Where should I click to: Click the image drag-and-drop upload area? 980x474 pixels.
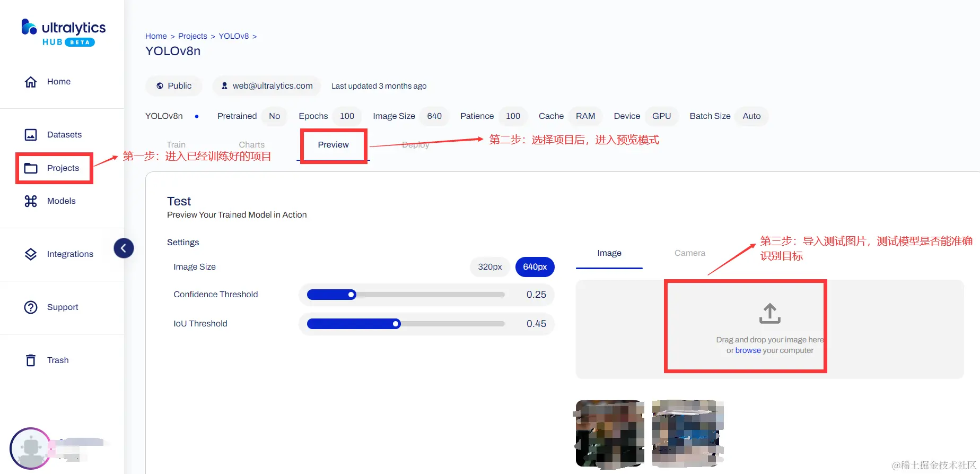coord(769,329)
